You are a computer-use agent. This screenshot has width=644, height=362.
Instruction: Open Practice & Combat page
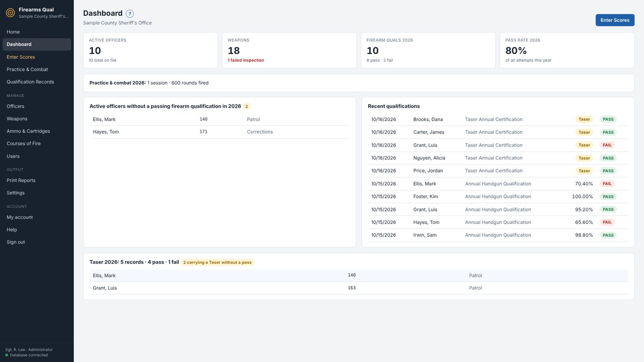[x=37, y=69]
